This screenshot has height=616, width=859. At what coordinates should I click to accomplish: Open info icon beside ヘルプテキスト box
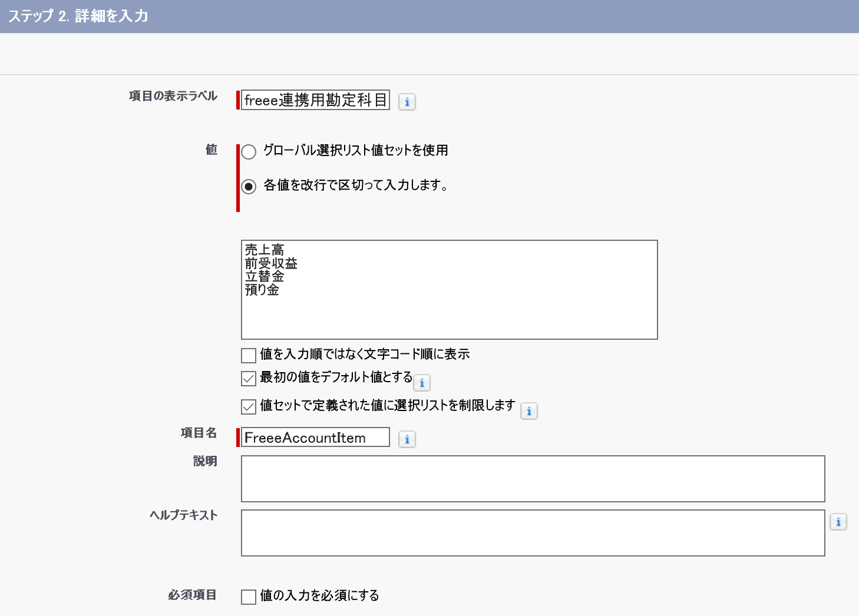pyautogui.click(x=838, y=522)
